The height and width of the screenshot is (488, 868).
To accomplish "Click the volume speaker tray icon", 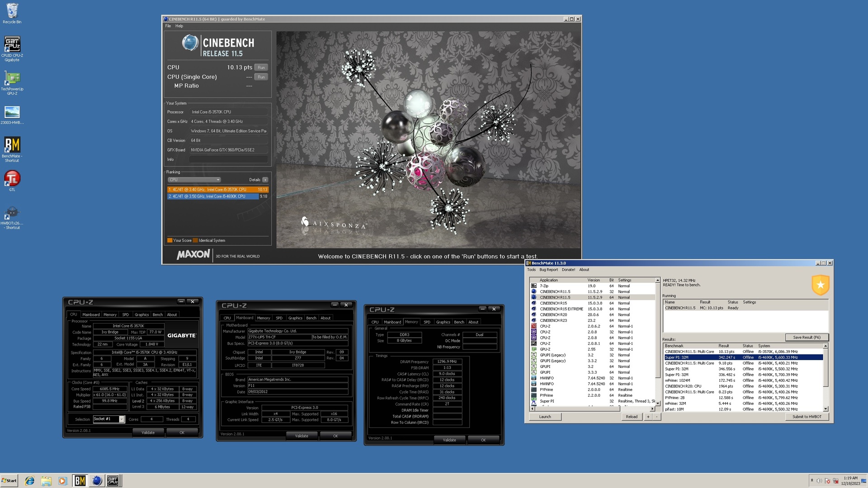I will point(819,481).
